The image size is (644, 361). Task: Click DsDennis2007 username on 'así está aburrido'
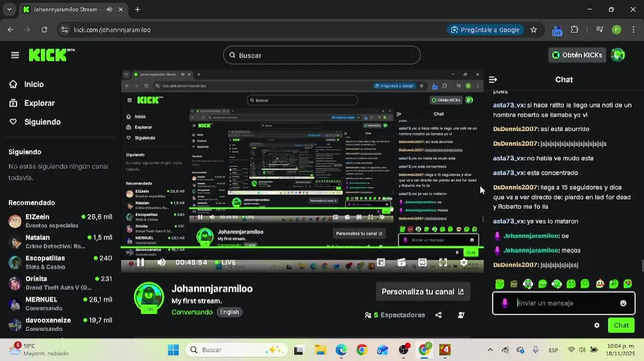pyautogui.click(x=516, y=129)
